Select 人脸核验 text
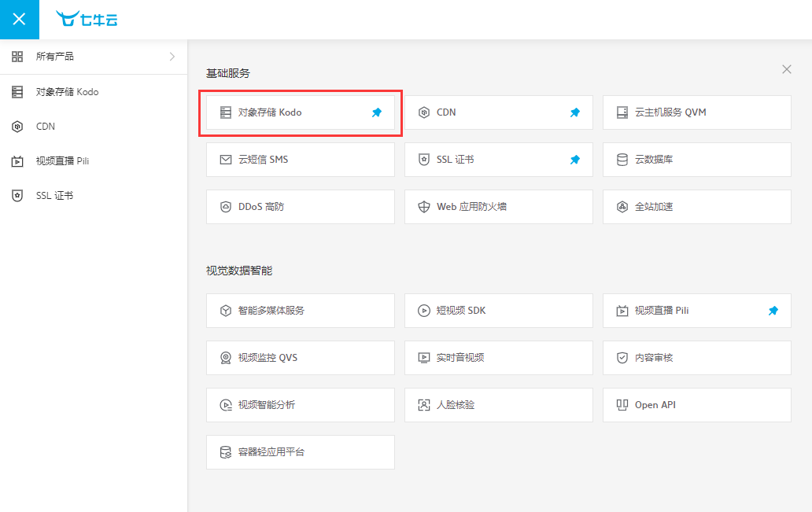This screenshot has width=812, height=512. [456, 405]
